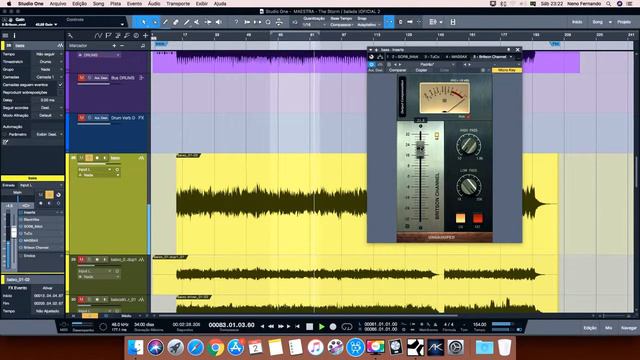
Task: Open Seguir acordes dropdown
Action: pos(48,108)
